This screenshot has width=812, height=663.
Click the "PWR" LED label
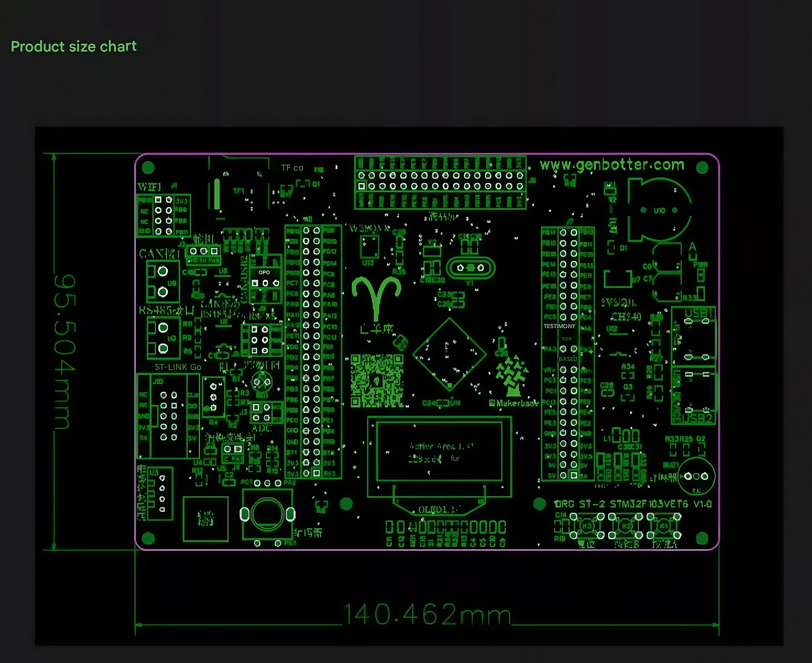tap(700, 265)
